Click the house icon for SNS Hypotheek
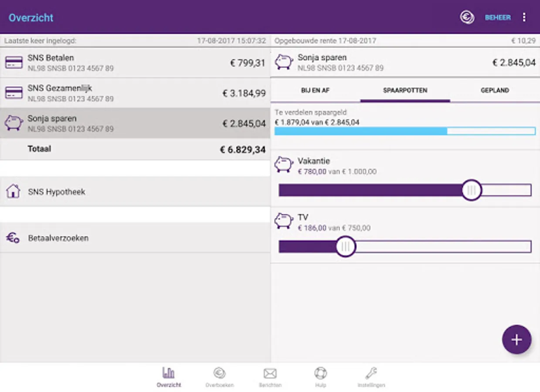Viewport: 540px width, 392px height. click(x=13, y=191)
